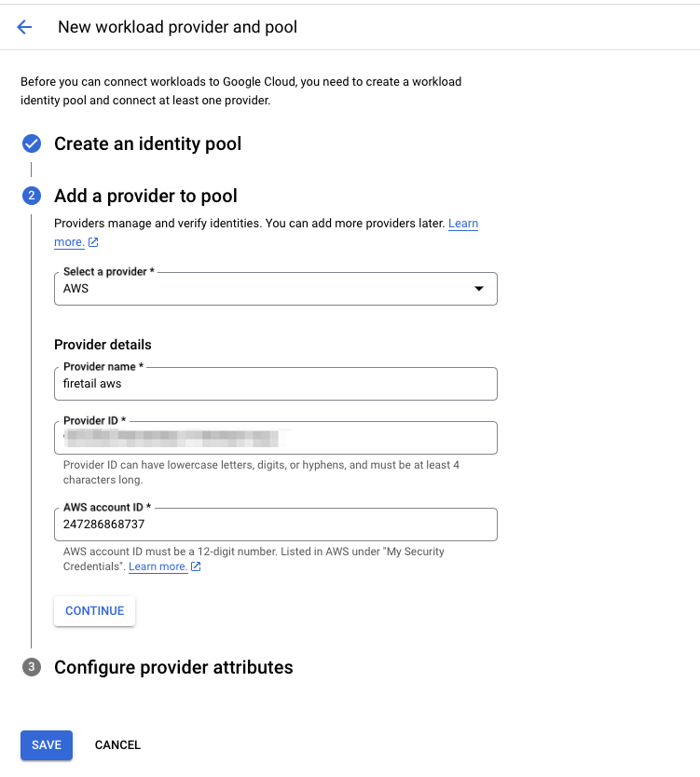The width and height of the screenshot is (700, 777).
Task: Click external-link icon under AWS account ID
Action: [196, 566]
